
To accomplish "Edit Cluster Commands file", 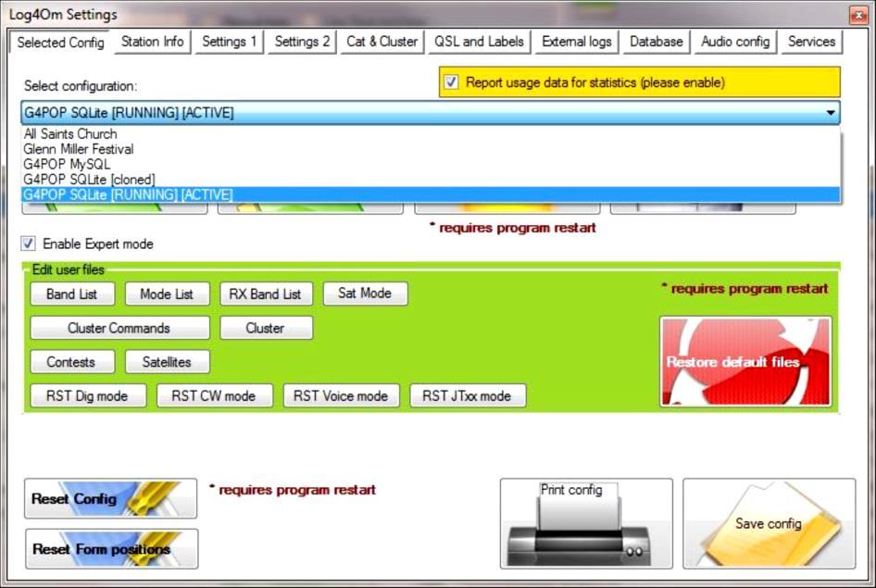I will [x=119, y=328].
